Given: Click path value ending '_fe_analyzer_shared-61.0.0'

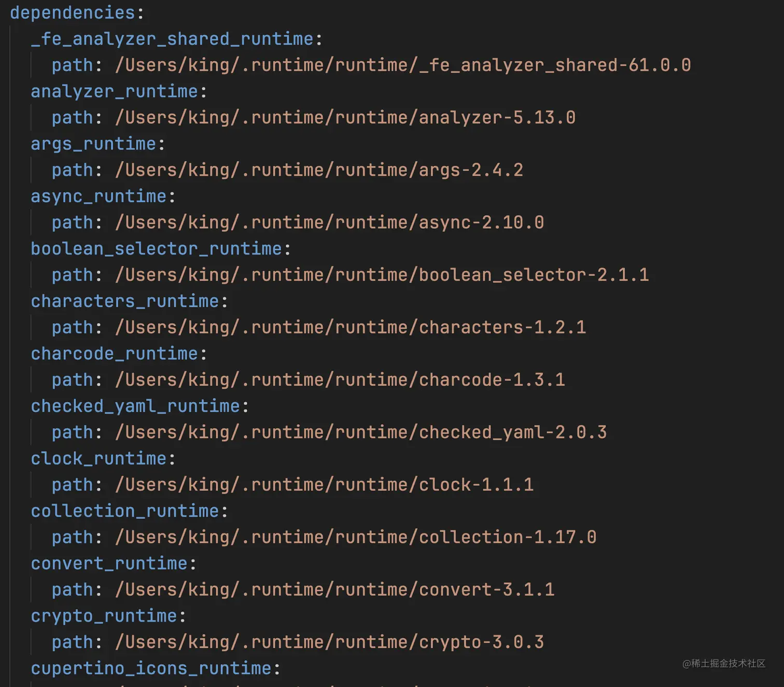Looking at the screenshot, I should point(403,65).
